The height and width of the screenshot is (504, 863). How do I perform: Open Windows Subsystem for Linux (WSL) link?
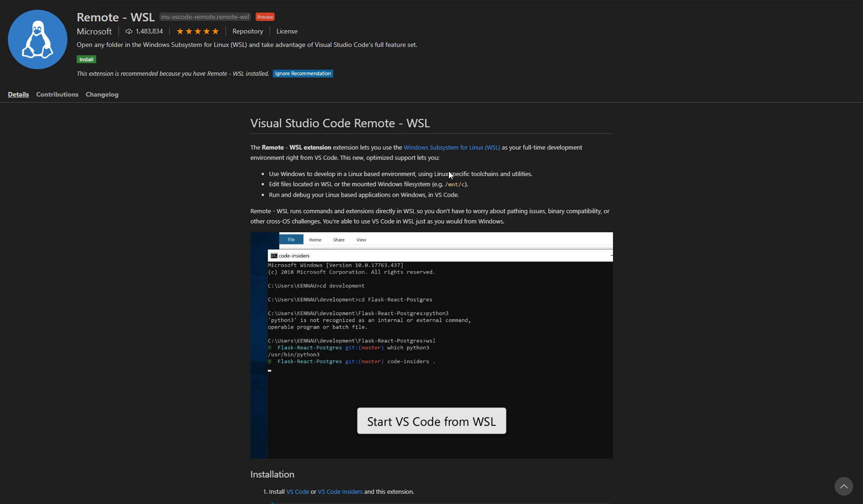452,147
